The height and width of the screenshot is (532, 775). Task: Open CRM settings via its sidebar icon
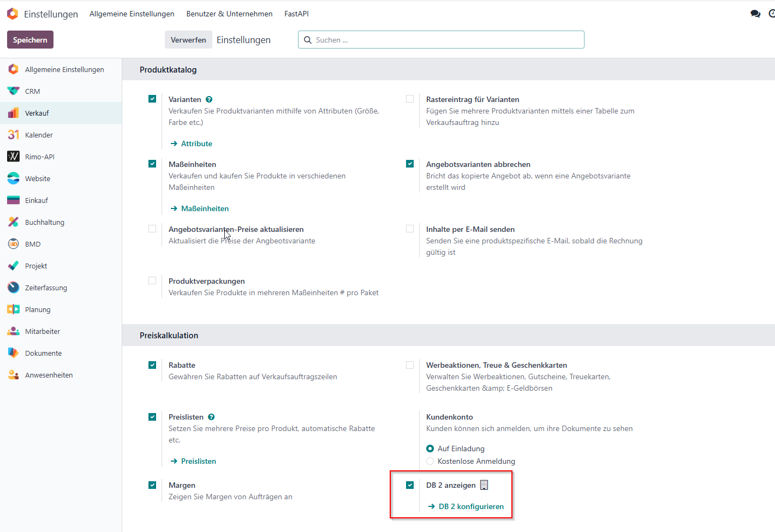click(x=13, y=91)
